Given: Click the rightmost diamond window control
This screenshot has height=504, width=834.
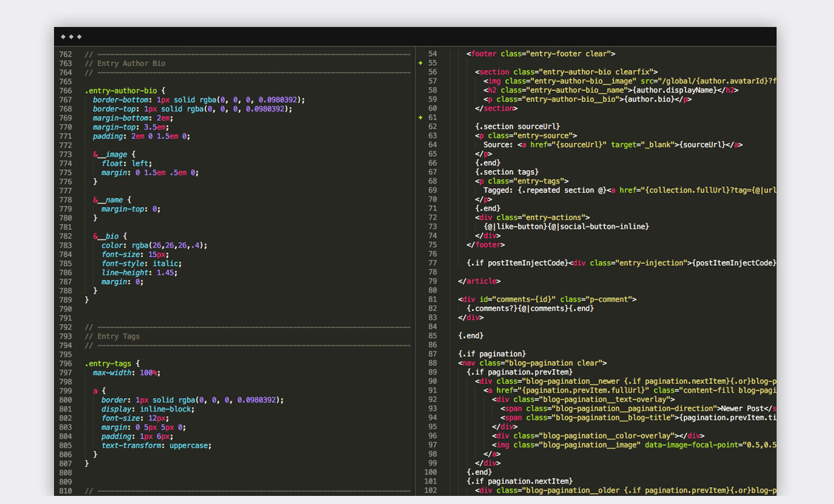Looking at the screenshot, I should tap(79, 36).
